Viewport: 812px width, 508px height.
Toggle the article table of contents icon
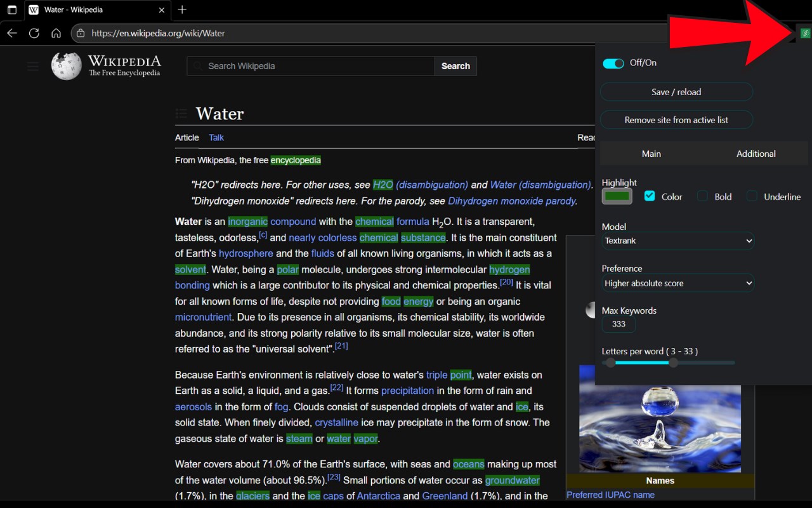tap(181, 114)
